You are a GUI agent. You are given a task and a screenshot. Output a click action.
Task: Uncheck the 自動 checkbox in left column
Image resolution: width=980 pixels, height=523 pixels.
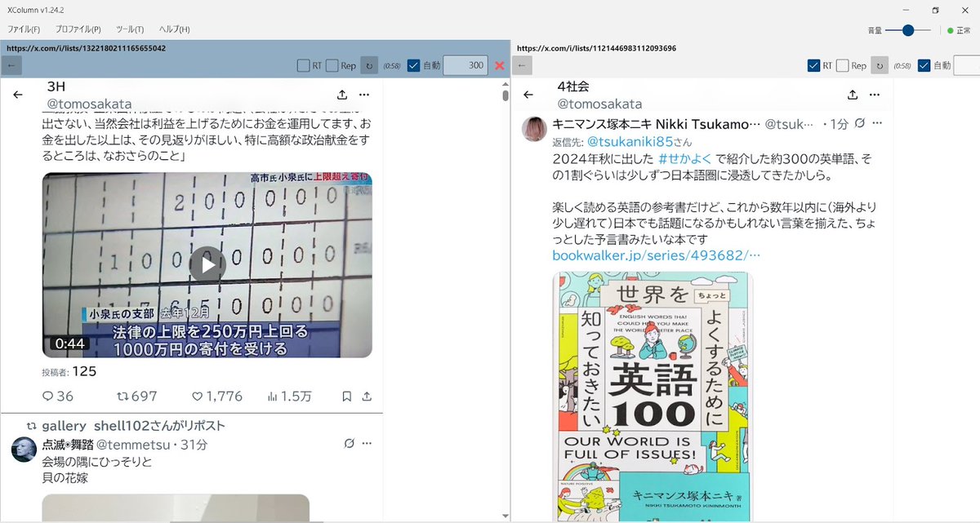pyautogui.click(x=413, y=65)
